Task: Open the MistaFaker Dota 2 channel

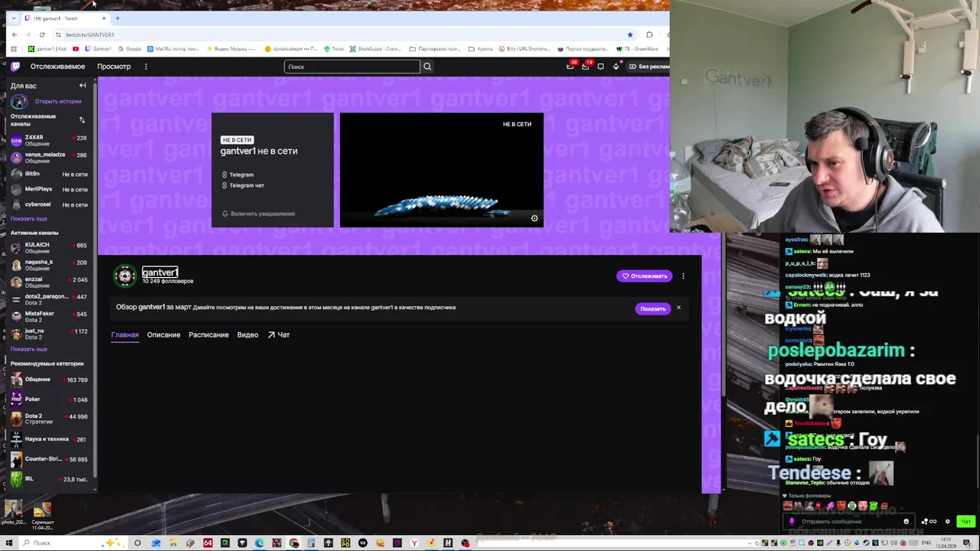Action: (x=48, y=316)
